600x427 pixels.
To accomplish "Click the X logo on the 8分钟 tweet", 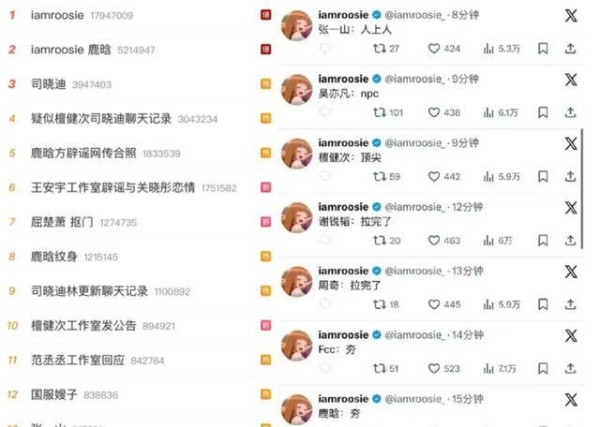I will pyautogui.click(x=571, y=16).
